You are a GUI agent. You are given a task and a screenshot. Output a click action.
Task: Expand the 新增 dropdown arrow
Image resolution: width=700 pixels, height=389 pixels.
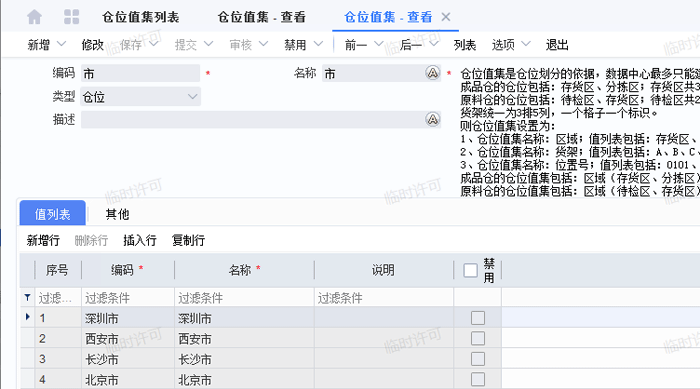point(61,44)
